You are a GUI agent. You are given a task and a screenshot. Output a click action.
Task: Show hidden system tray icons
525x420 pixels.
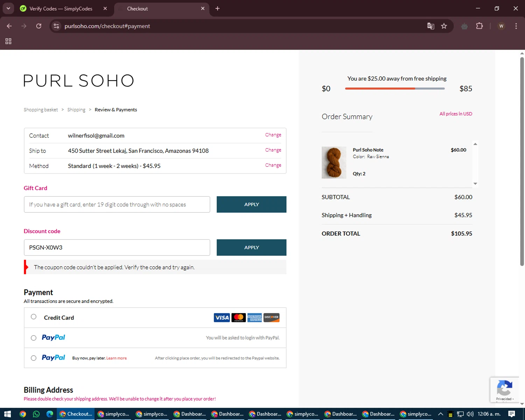(x=441, y=414)
